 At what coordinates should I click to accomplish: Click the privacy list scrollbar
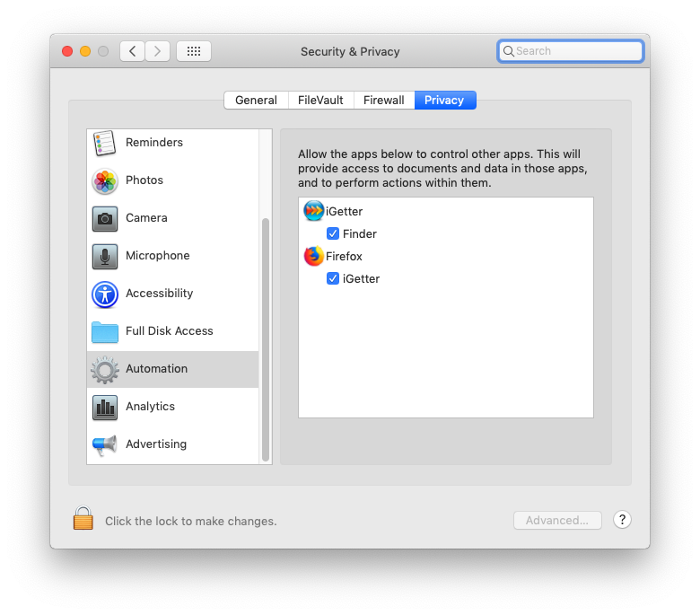(x=266, y=339)
